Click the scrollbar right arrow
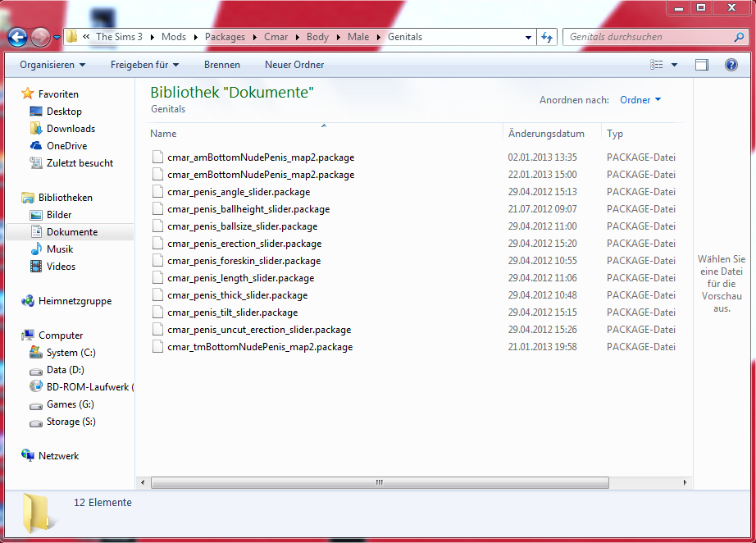 click(x=685, y=482)
